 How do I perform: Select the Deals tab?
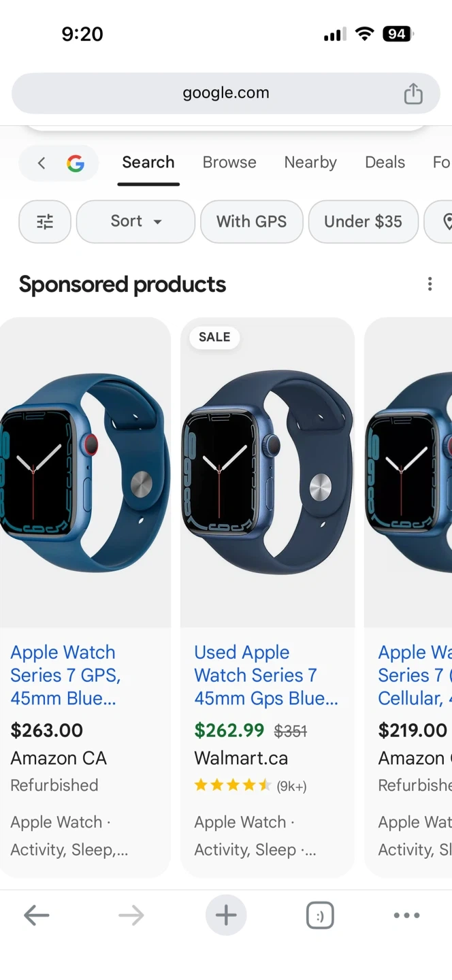pyautogui.click(x=385, y=163)
